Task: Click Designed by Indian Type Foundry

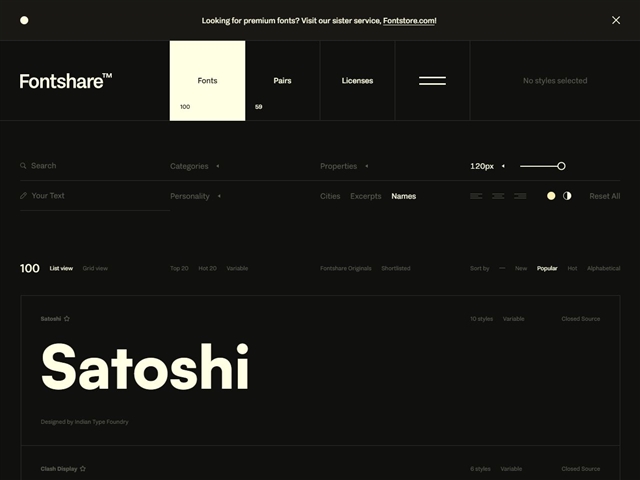Action: (84, 422)
